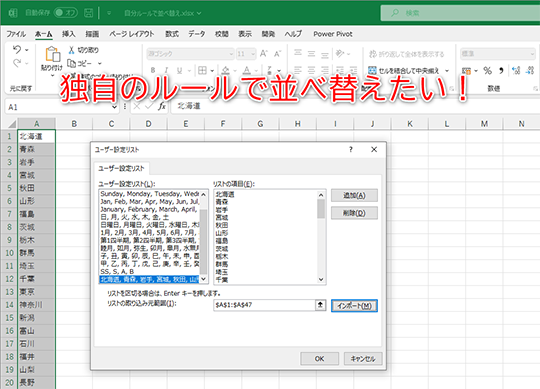Click the Fill Color bucket icon
Screen dimensions: 540x389
pos(226,70)
